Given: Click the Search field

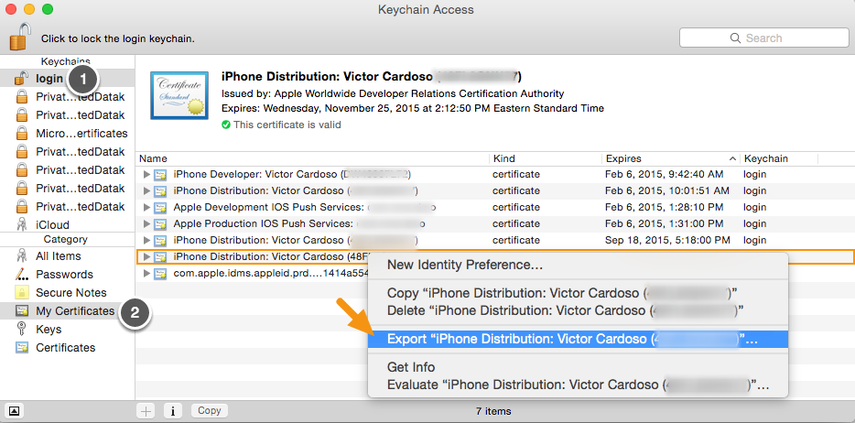Looking at the screenshot, I should coord(763,38).
